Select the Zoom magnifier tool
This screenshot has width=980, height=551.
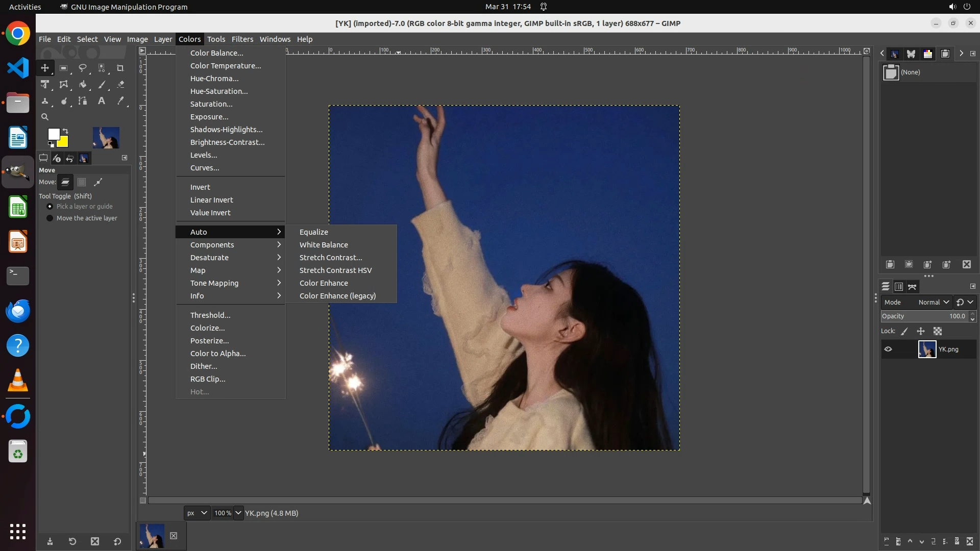coord(45,117)
